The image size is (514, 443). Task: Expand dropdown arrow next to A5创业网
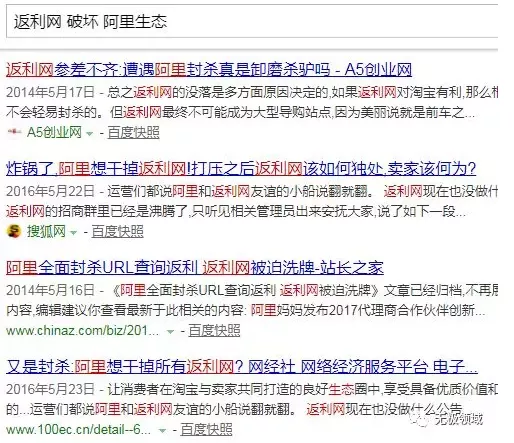point(89,134)
